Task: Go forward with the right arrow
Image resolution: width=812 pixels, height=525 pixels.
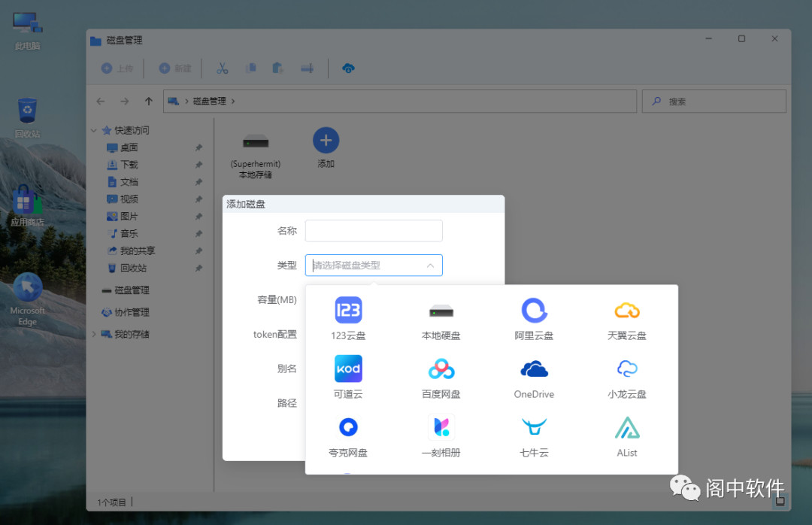Action: [x=124, y=101]
